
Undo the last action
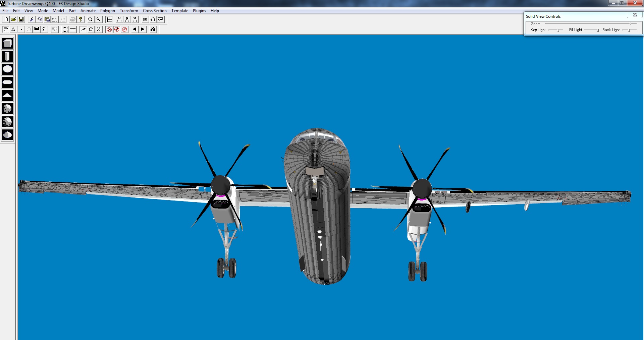coord(55,19)
